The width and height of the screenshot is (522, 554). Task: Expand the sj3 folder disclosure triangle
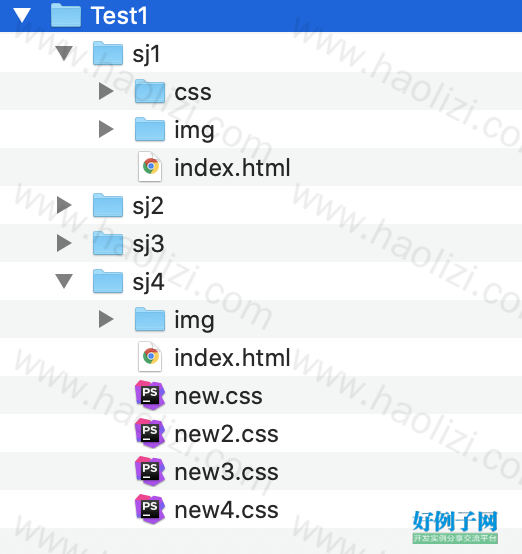[64, 243]
